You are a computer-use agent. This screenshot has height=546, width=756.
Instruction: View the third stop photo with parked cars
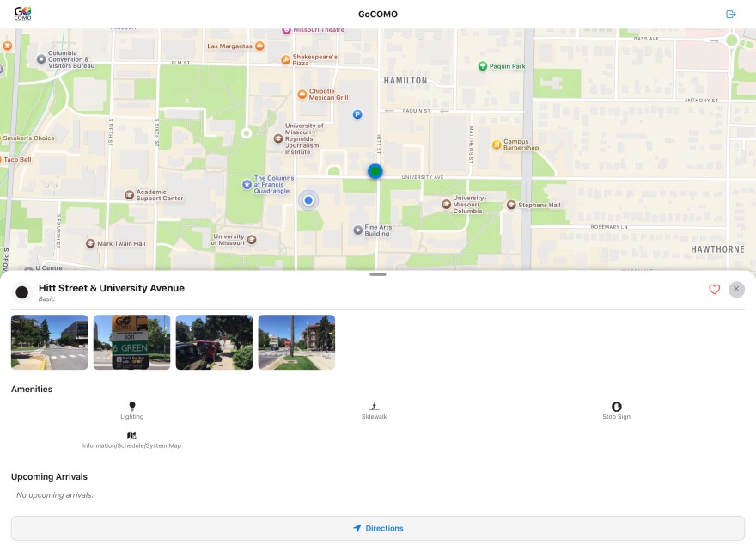(214, 342)
